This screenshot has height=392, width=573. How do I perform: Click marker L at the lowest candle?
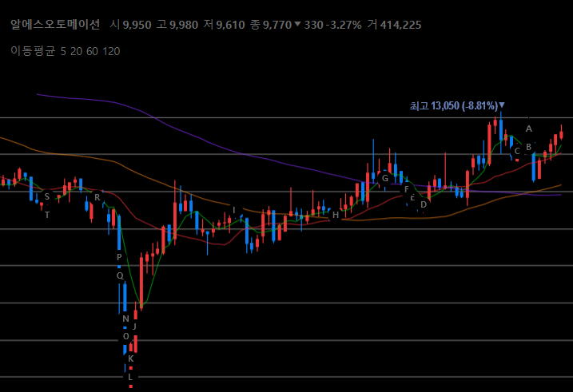tap(130, 378)
